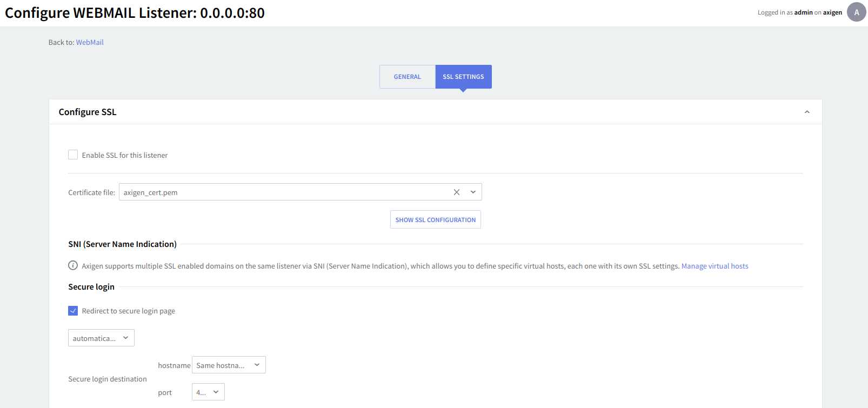Open the port dropdown
Image resolution: width=868 pixels, height=408 pixels.
pyautogui.click(x=208, y=392)
